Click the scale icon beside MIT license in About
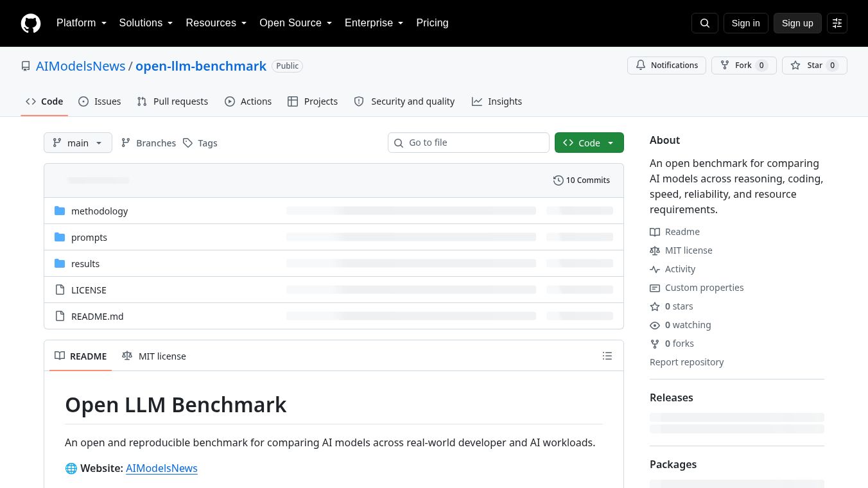The height and width of the screenshot is (488, 868). coord(655,250)
